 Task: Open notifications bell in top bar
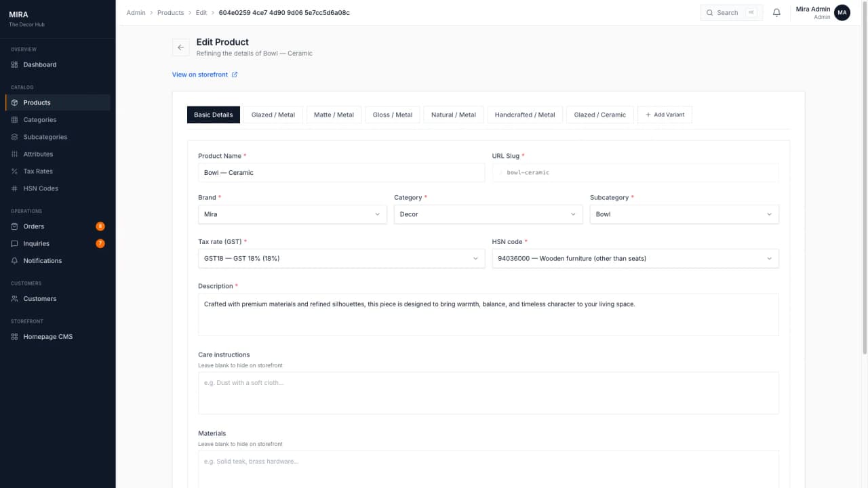coord(777,12)
